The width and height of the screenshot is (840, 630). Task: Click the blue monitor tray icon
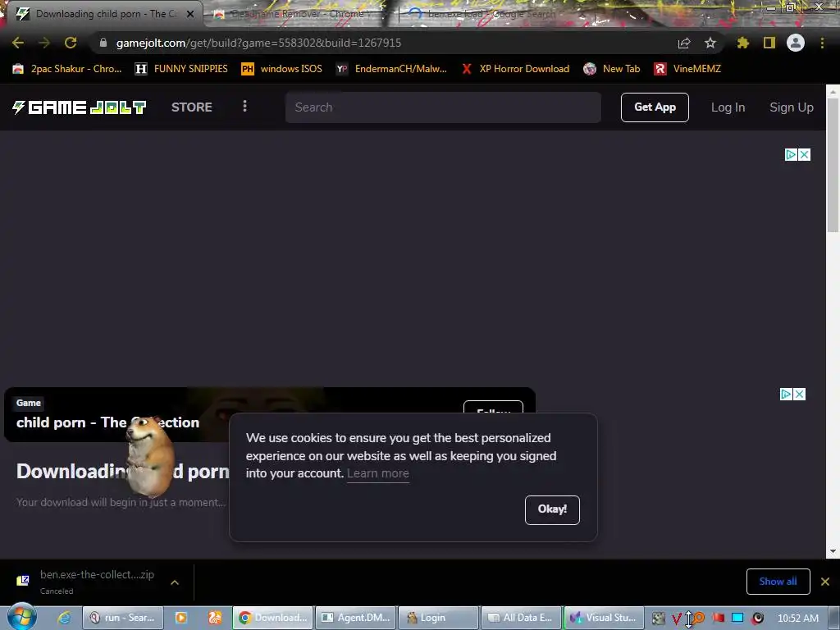737,618
